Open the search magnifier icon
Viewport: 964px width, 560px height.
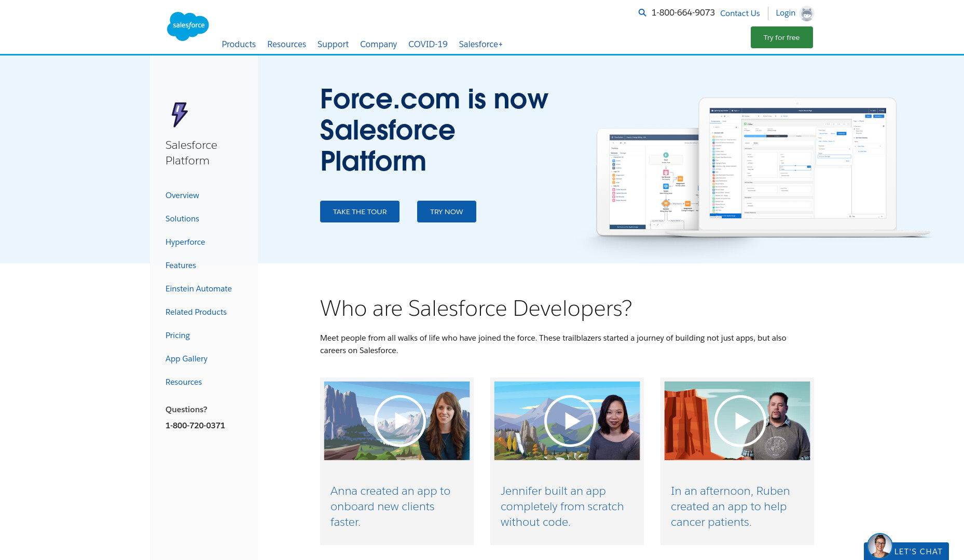click(642, 13)
